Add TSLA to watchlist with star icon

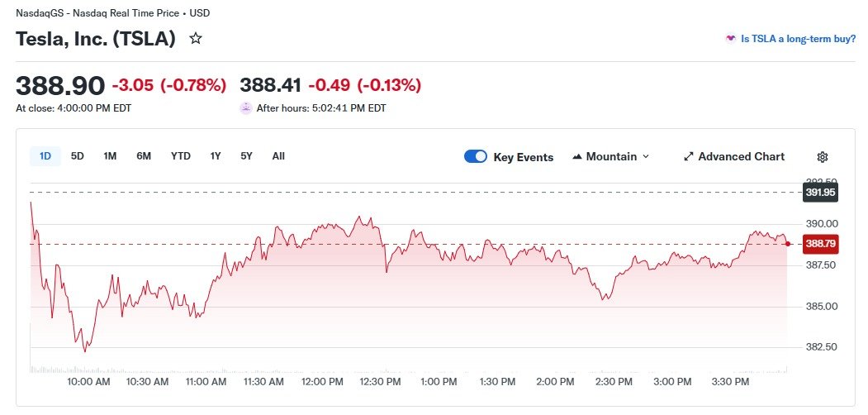tap(196, 39)
